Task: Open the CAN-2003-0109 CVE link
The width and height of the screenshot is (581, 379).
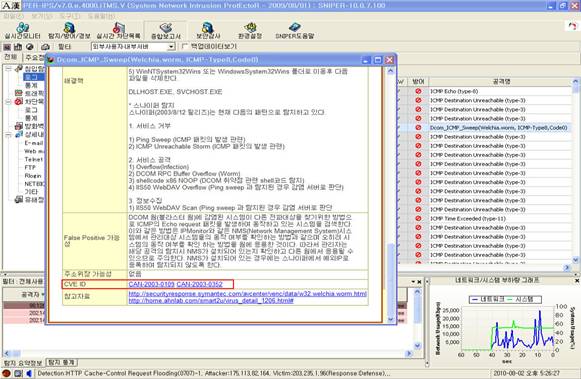Action: click(x=151, y=284)
